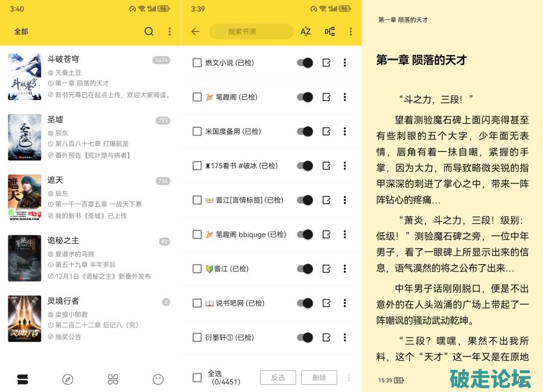The image size is (543, 392).
Task: Open the Discover compass tab icon
Action: pyautogui.click(x=68, y=379)
